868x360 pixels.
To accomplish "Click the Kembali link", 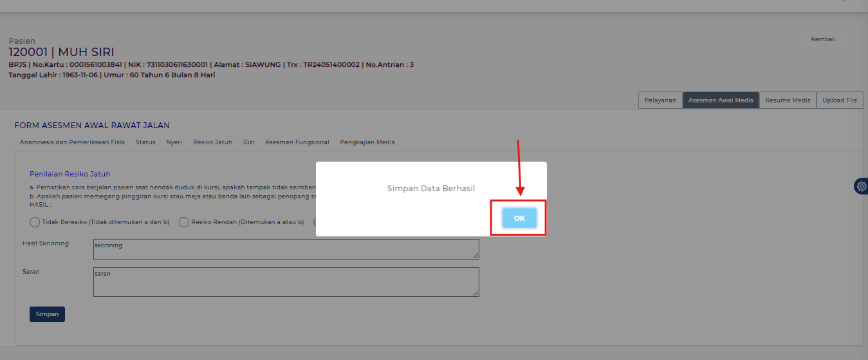I will 823,39.
